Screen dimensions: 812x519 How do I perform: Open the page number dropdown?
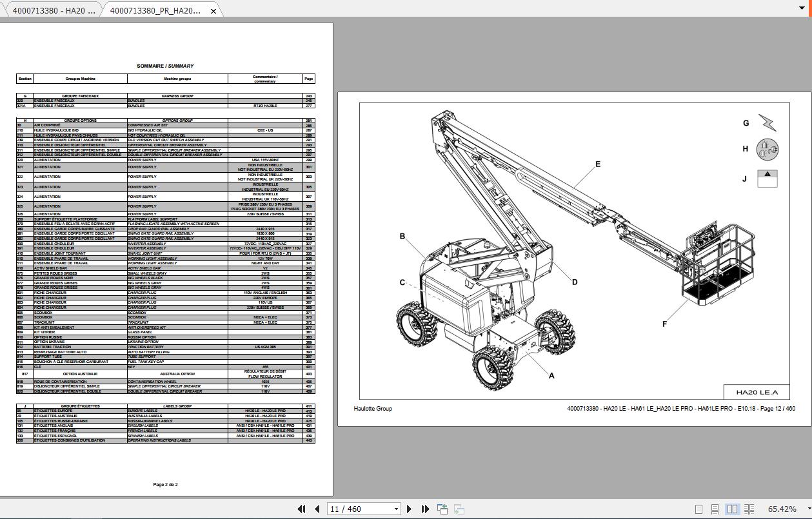(x=396, y=509)
